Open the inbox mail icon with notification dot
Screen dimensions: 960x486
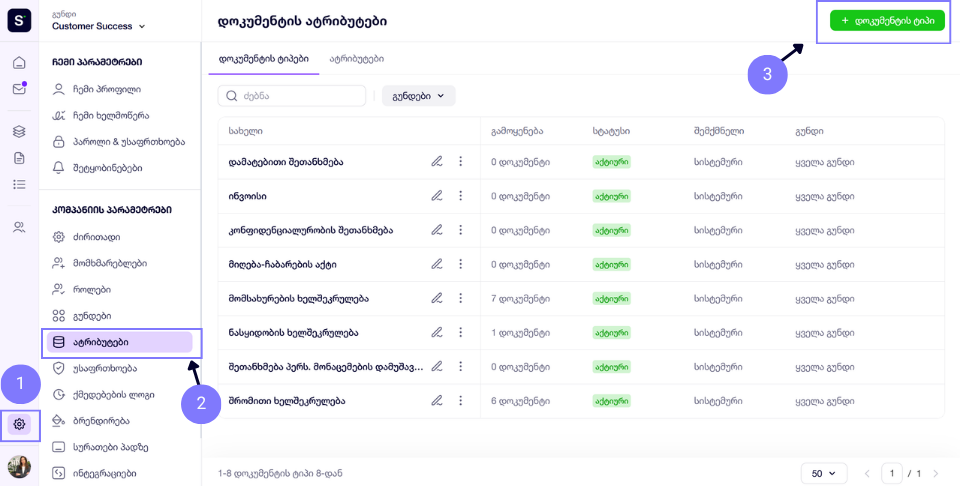19,89
